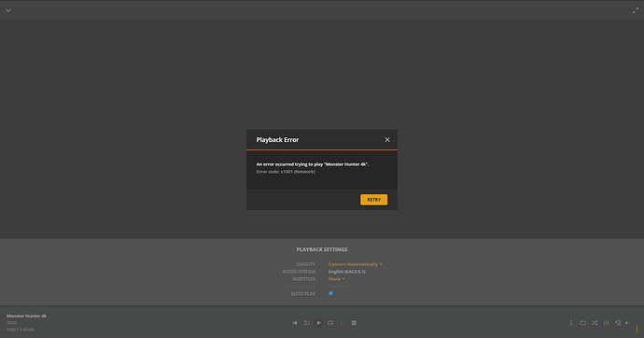This screenshot has width=644, height=338.
Task: Click the Stop playback button
Action: click(354, 323)
